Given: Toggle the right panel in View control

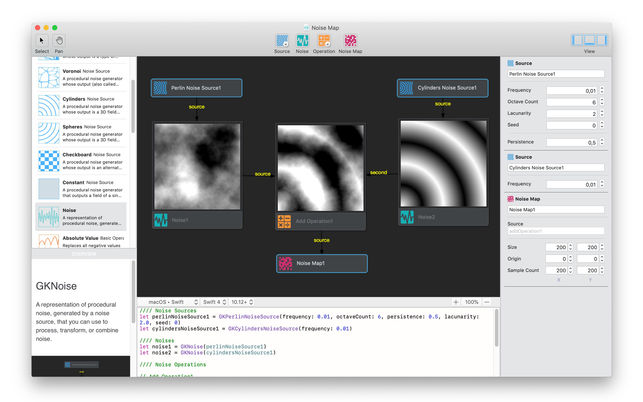Looking at the screenshot, I should click(602, 40).
